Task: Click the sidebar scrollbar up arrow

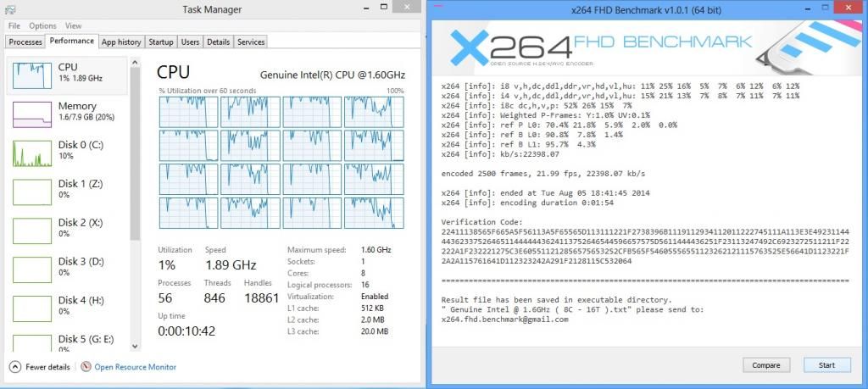Action: coord(135,63)
